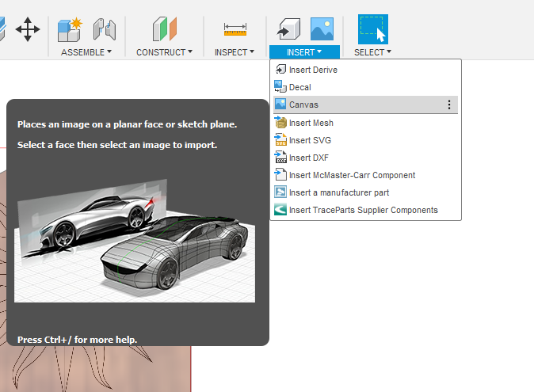This screenshot has height=392, width=534.
Task: Click the car illustration in the Canvas tooltip
Action: click(x=135, y=241)
